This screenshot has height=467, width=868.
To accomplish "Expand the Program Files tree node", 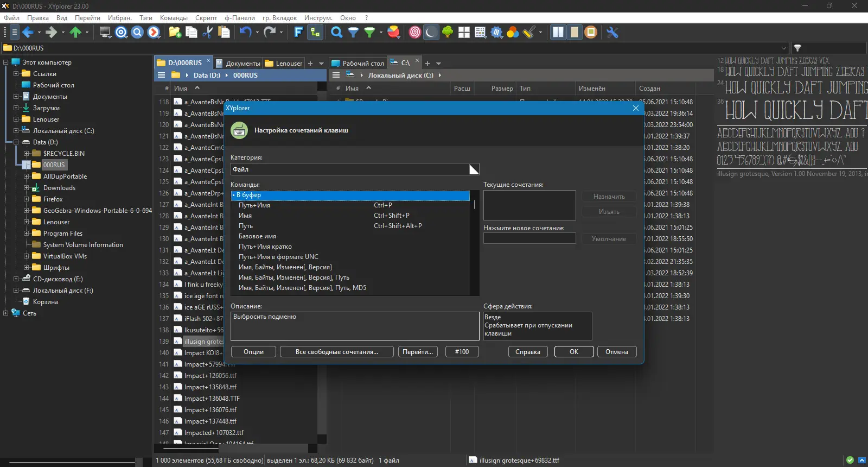I will [26, 233].
